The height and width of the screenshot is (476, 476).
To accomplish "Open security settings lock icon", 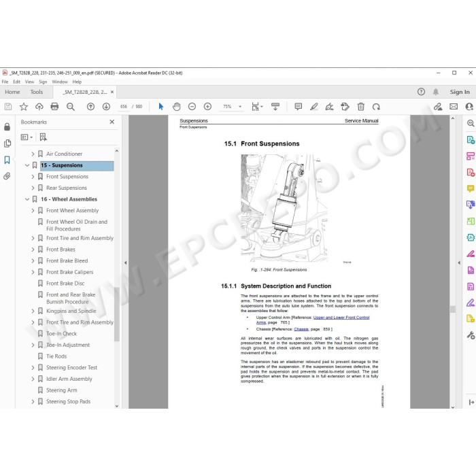I will (7, 126).
